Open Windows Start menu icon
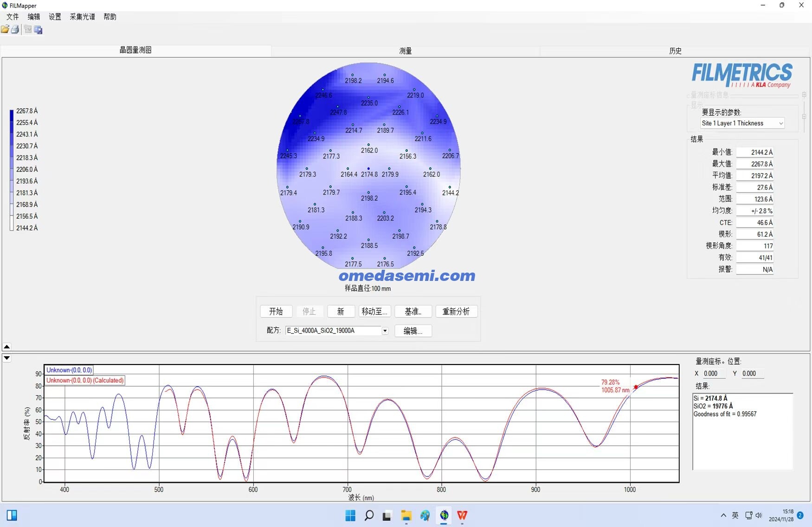This screenshot has width=812, height=527. click(x=350, y=515)
